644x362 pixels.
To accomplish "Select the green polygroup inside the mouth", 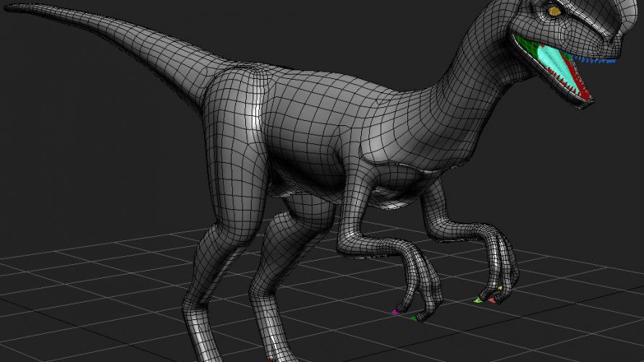I will (x=527, y=46).
